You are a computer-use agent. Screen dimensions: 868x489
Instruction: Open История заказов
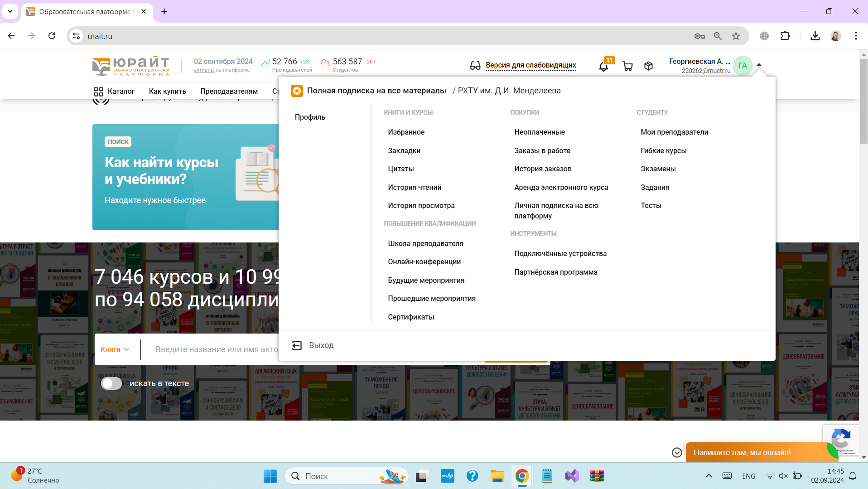coord(543,169)
